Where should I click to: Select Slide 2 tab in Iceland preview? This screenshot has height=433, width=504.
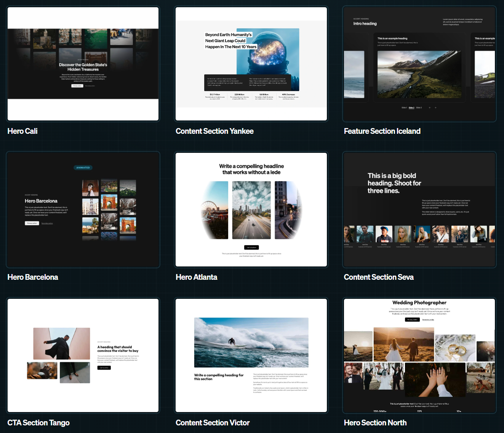click(411, 107)
